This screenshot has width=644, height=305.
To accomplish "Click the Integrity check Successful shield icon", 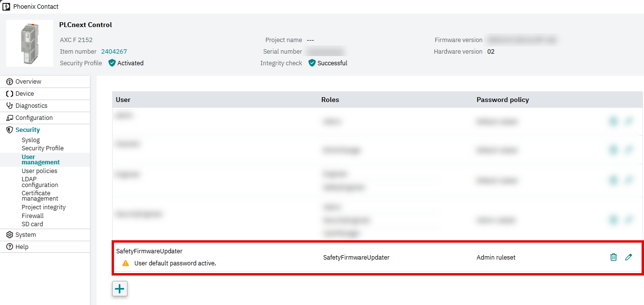I will pyautogui.click(x=312, y=63).
